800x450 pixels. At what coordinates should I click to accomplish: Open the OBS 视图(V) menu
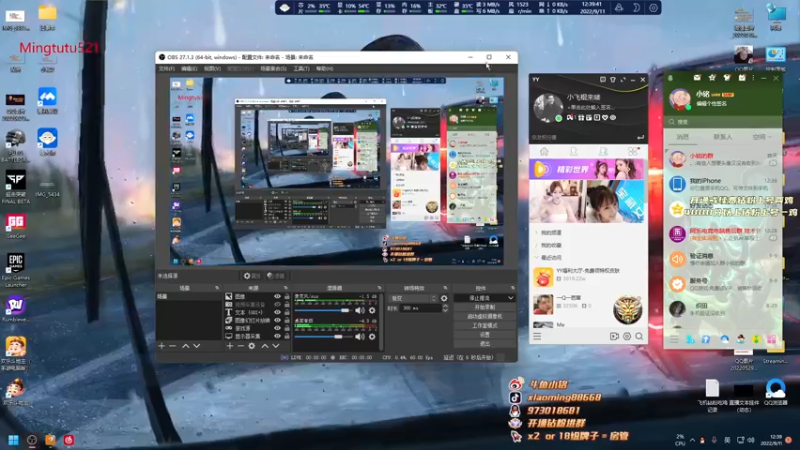tap(212, 68)
